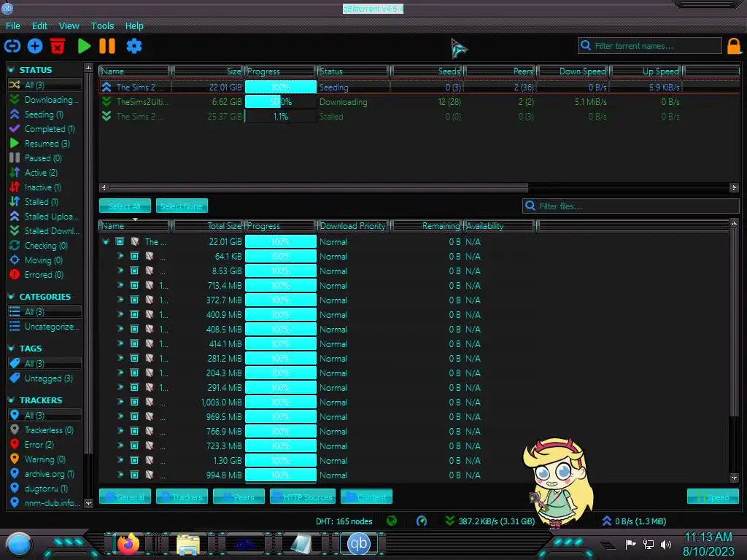Expand the 414.1 MiB folder row
Screen dimensions: 747x560
coord(120,344)
